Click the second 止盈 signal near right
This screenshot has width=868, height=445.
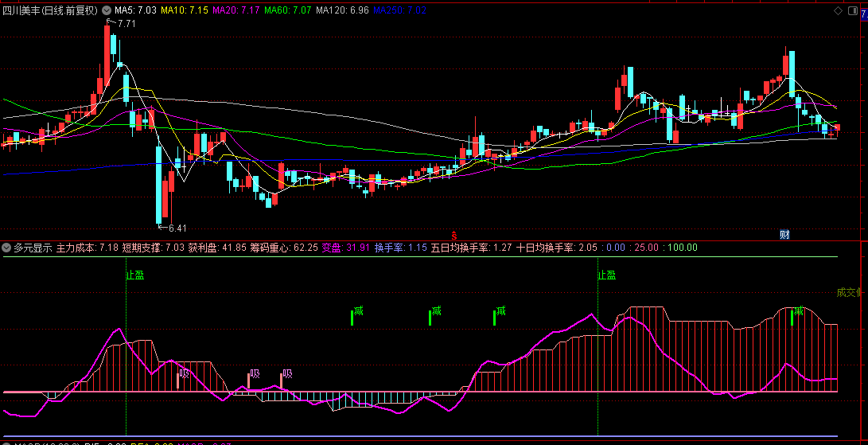tap(606, 275)
